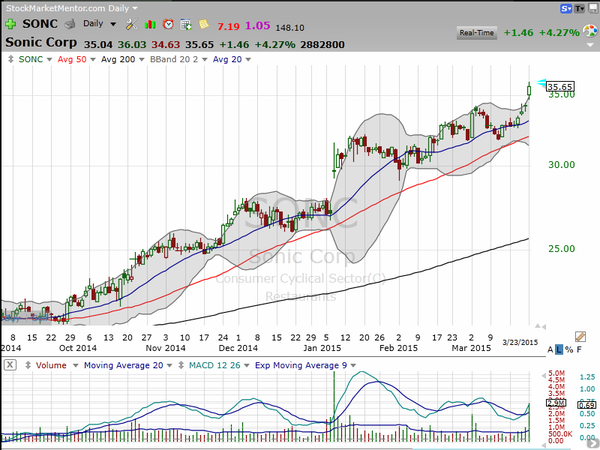Click the X close icon on Volume pane
Viewport: 600px width, 450px height.
tap(10, 365)
